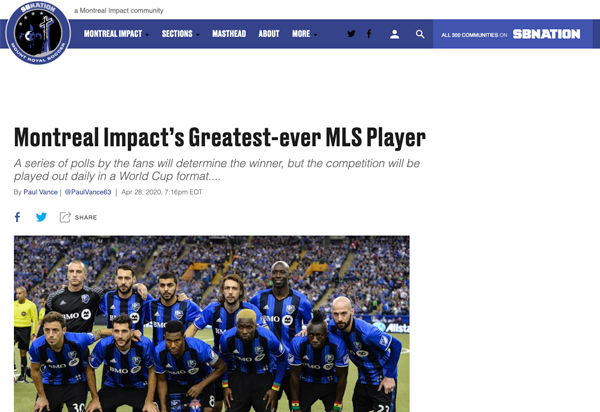Click All 300 Communities on text
Screen dimensions: 600x412
pos(474,35)
